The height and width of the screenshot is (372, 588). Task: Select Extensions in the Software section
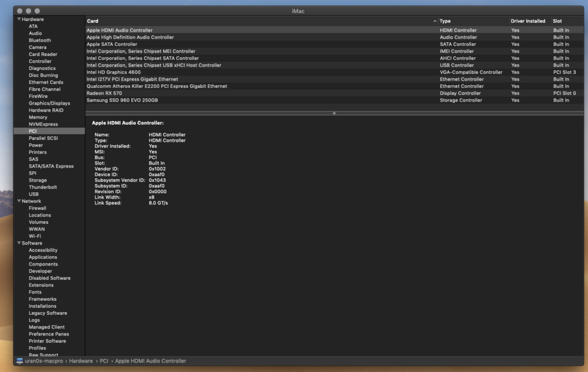coord(41,285)
